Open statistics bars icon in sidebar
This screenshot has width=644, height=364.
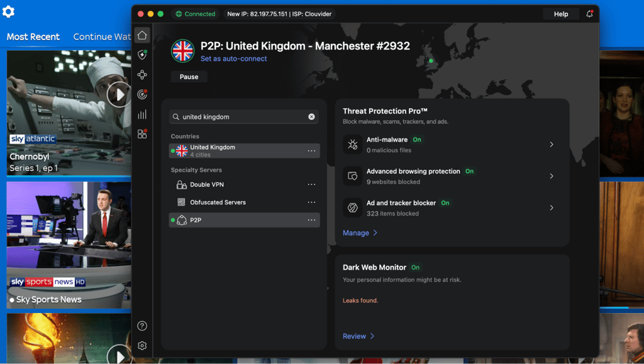pyautogui.click(x=142, y=114)
